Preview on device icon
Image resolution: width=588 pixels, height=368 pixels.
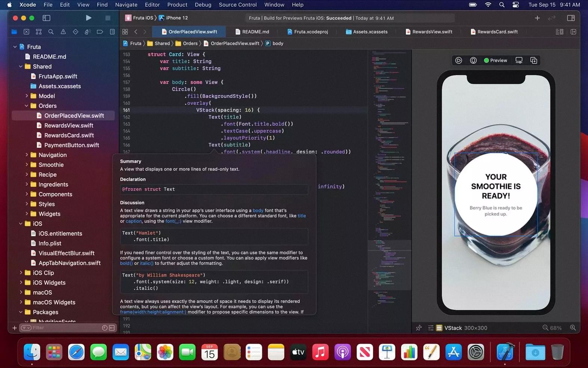click(519, 60)
